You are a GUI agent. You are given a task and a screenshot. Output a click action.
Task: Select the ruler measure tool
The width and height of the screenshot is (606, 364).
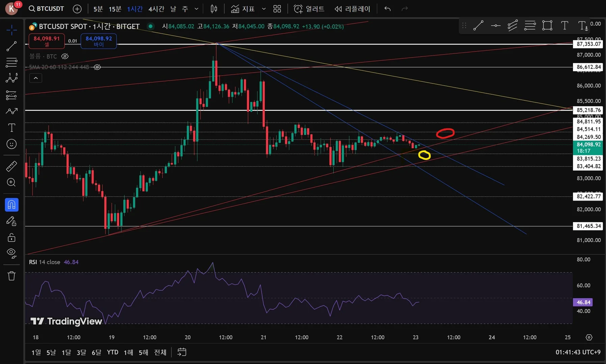coord(11,166)
